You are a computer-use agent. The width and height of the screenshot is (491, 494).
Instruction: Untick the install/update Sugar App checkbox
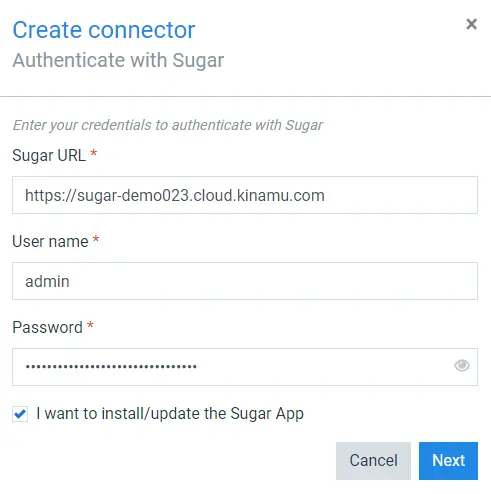[20, 414]
